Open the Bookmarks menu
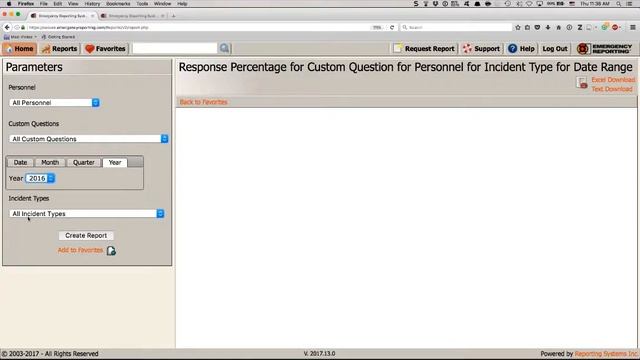 [x=118, y=4]
